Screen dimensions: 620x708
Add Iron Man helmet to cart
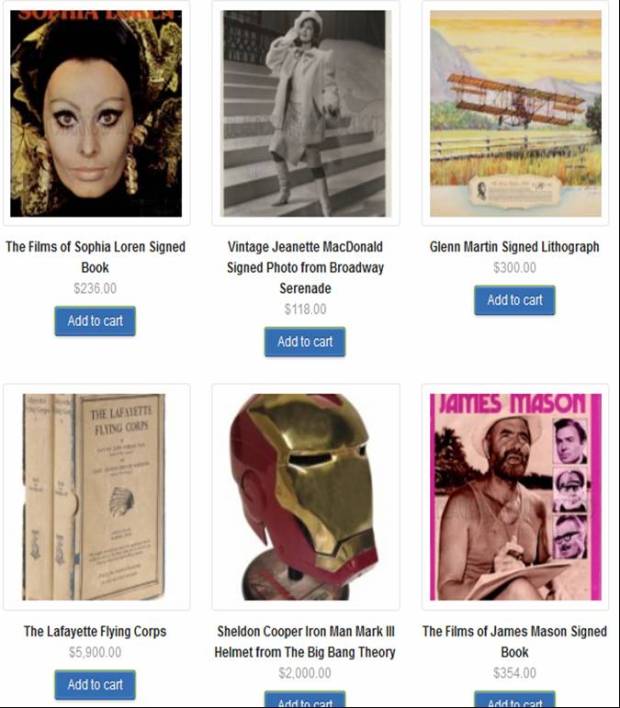pyautogui.click(x=305, y=699)
